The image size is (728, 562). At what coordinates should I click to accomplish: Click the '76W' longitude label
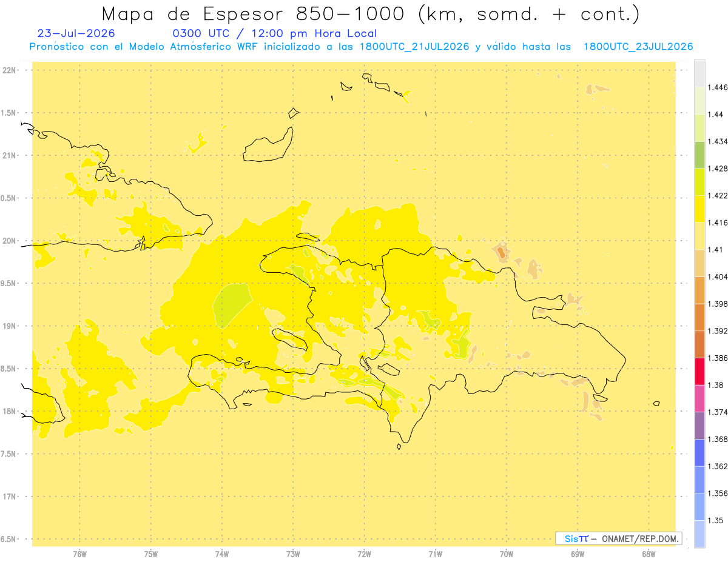point(79,554)
